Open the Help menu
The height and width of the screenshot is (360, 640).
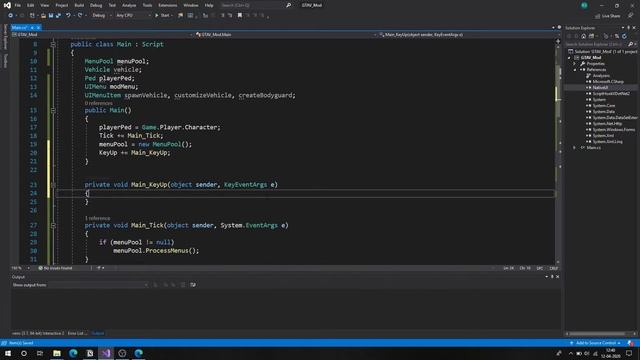(x=209, y=5)
